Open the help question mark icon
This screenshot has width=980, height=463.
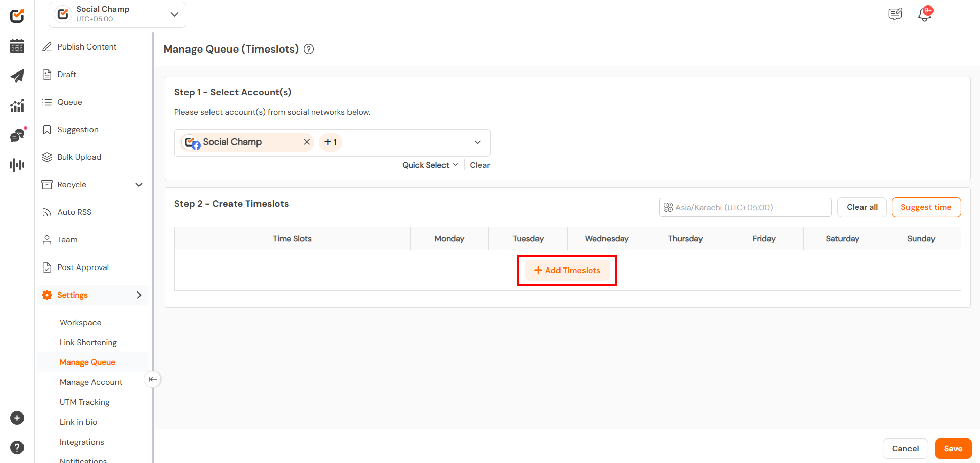tap(17, 448)
